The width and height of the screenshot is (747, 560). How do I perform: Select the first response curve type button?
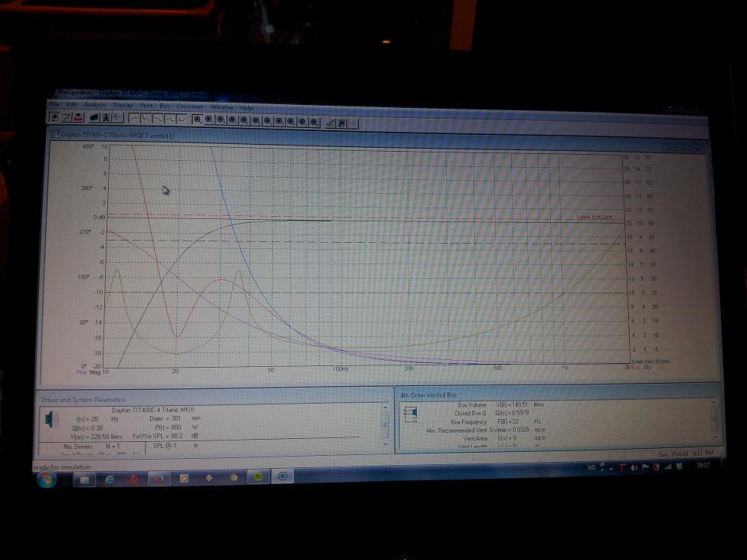pyautogui.click(x=135, y=118)
